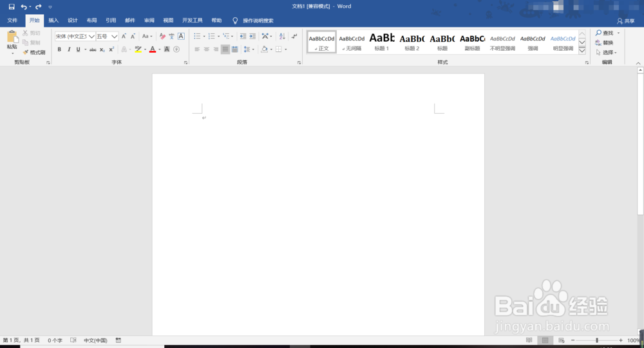Click the 选择 (Select) button
The image size is (644, 348).
606,53
